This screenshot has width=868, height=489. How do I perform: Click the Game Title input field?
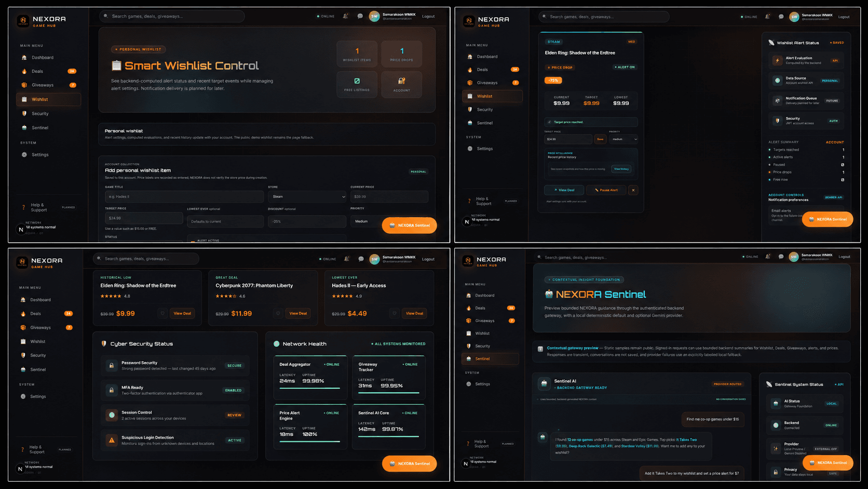(x=184, y=196)
